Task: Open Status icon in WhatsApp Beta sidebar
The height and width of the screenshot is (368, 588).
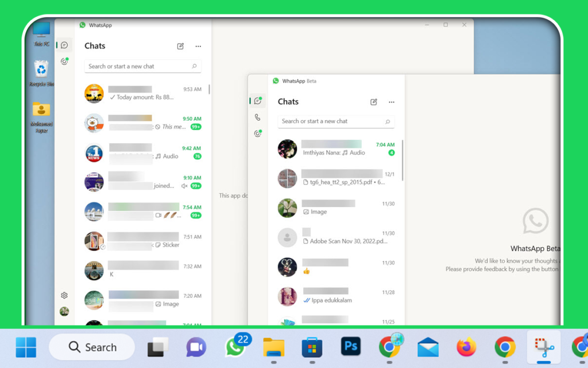Action: coord(258,133)
